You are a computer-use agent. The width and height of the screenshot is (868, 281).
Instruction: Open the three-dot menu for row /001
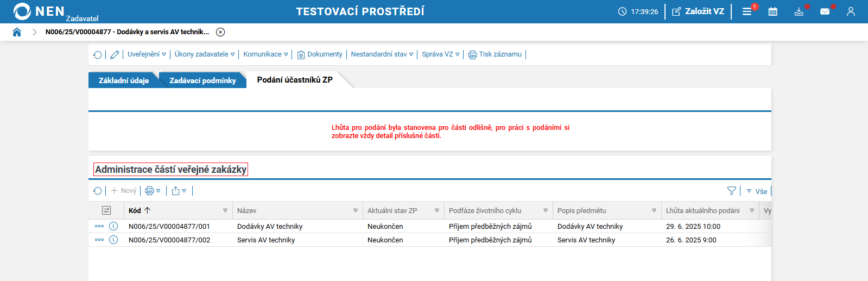click(99, 226)
